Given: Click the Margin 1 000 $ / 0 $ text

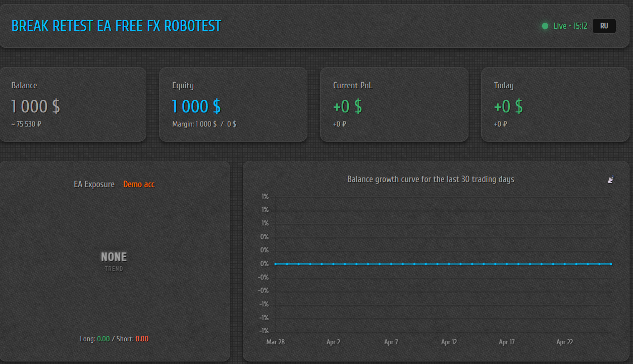Looking at the screenshot, I should tap(204, 124).
